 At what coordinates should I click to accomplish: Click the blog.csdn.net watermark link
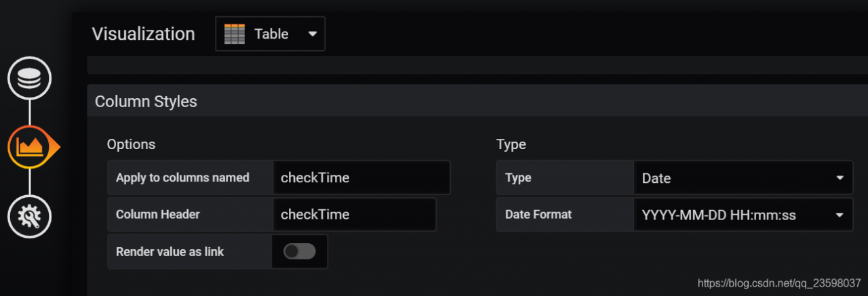[x=779, y=282]
